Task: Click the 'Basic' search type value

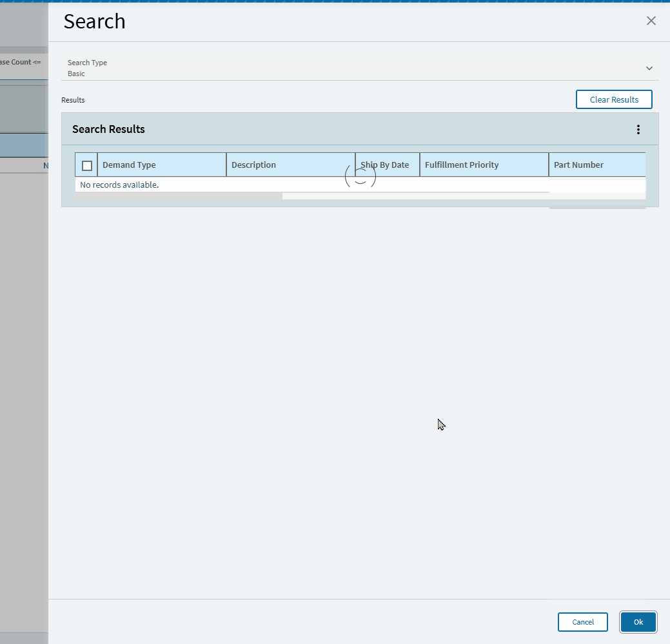Action: 76,74
